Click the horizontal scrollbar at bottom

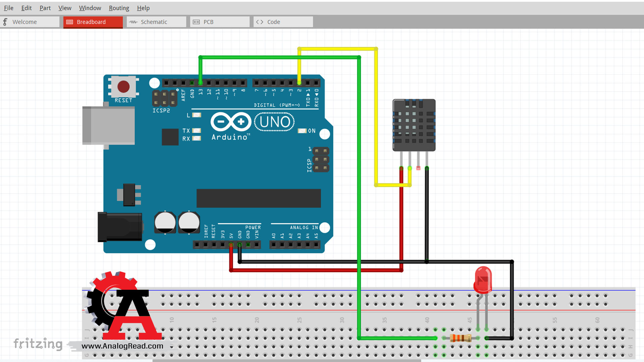tap(287, 361)
